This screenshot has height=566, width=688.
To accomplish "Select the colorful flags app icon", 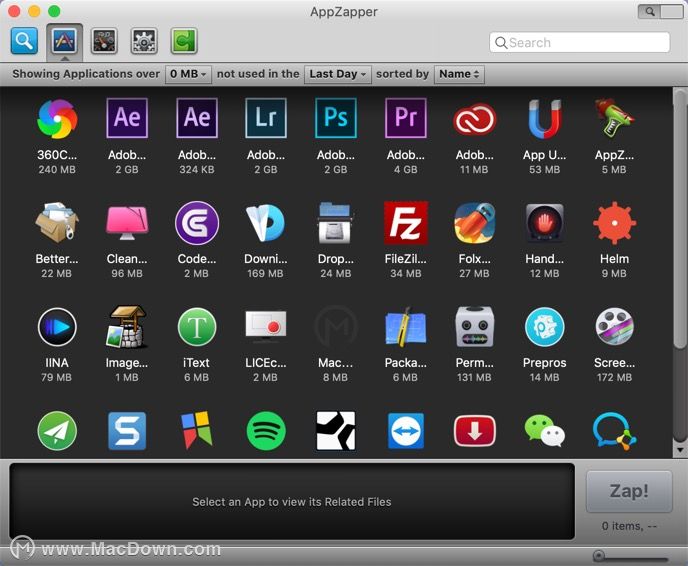I will tap(197, 430).
